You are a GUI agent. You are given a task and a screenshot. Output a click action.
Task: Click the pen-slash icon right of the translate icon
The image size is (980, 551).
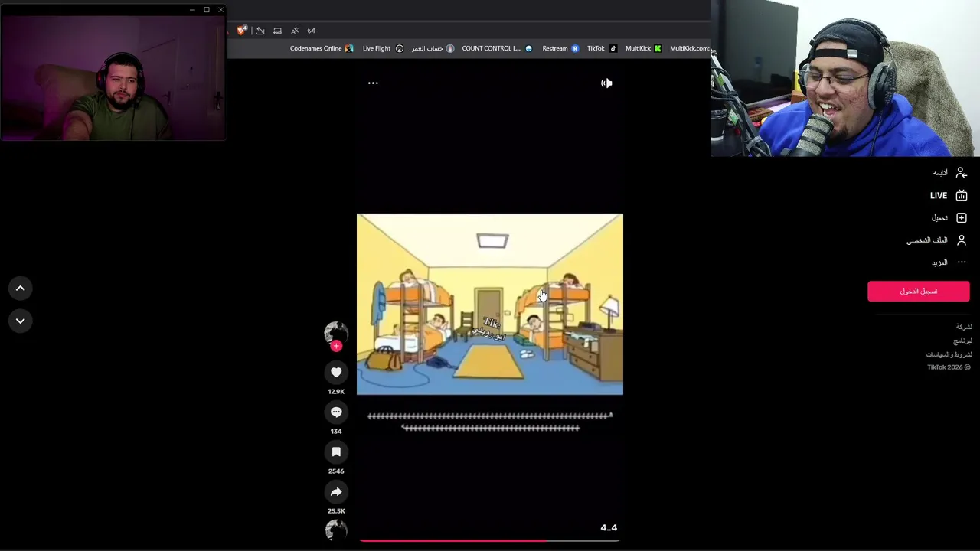click(312, 31)
